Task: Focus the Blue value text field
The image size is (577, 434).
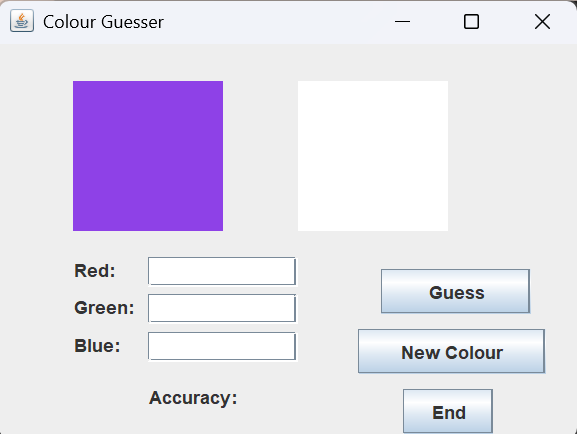Action: click(222, 346)
